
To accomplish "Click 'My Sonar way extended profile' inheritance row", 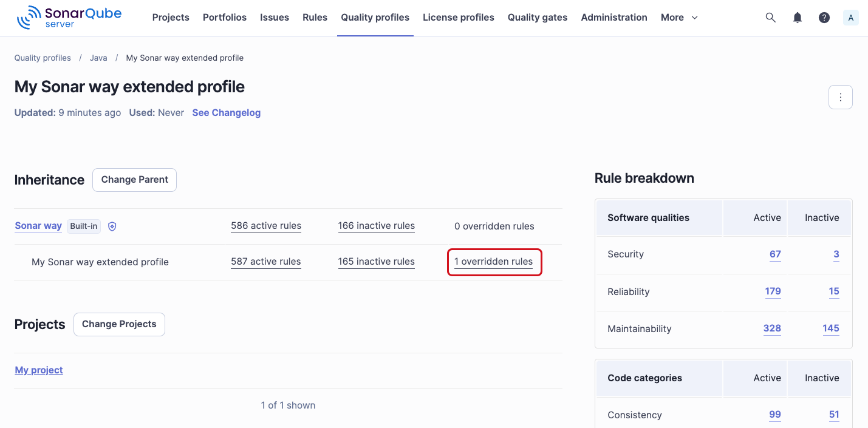I will (x=289, y=262).
